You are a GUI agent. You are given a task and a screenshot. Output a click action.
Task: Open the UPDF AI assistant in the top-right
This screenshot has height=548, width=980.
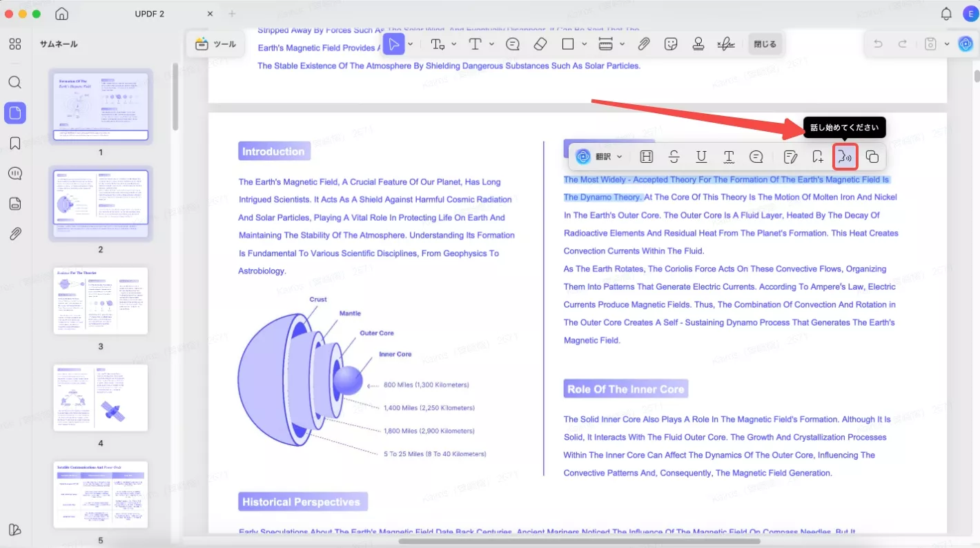[x=966, y=44]
